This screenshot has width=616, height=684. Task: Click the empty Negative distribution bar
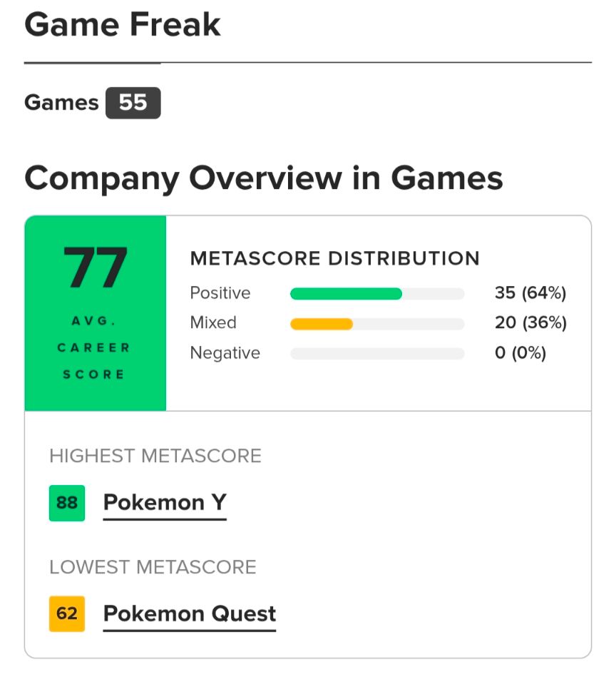[x=377, y=353]
